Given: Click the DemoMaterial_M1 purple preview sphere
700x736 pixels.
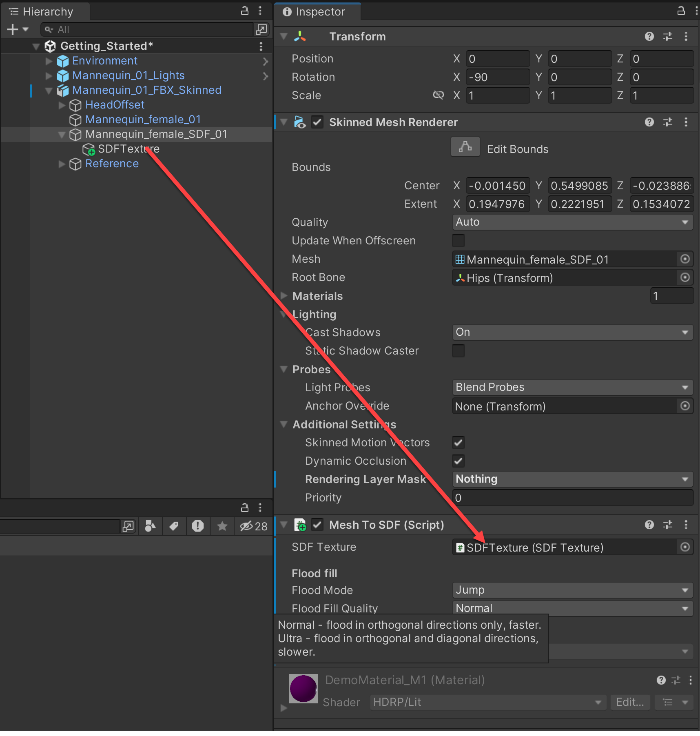Looking at the screenshot, I should tap(303, 688).
